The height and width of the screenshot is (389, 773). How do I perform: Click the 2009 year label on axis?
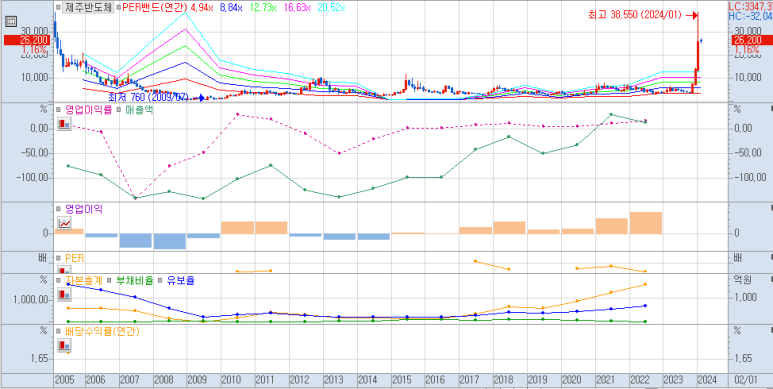(198, 381)
